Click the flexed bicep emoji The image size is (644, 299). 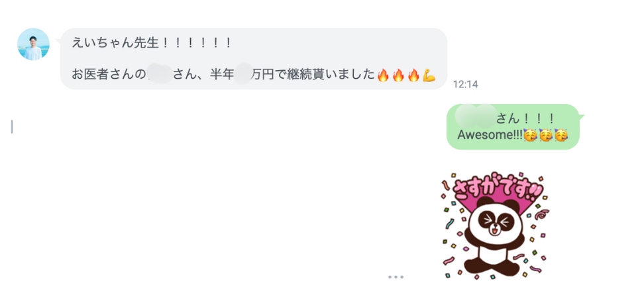pyautogui.click(x=429, y=75)
